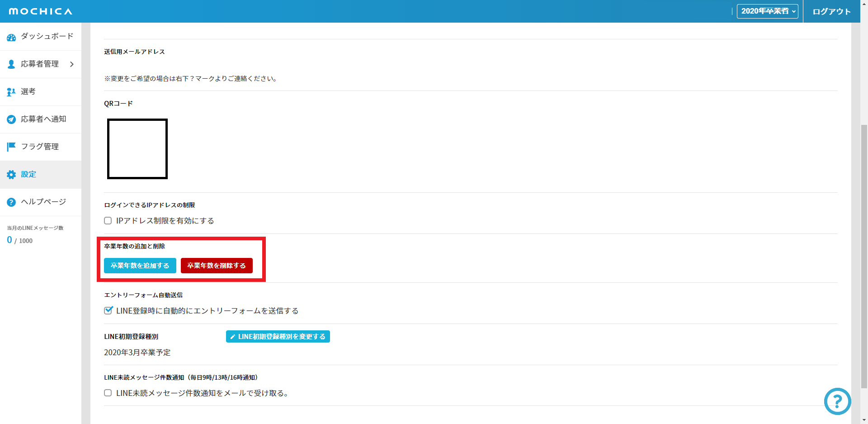Click the 選考 selection people icon
This screenshot has width=868, height=424.
[11, 92]
